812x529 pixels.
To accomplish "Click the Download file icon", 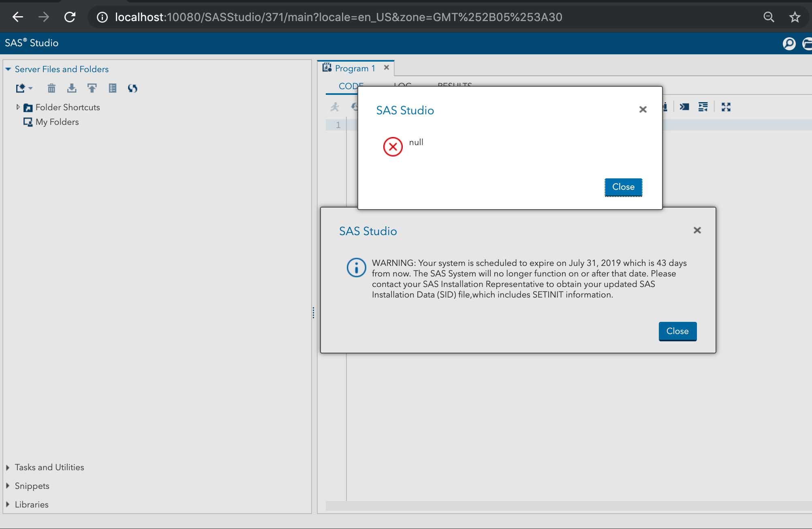I will (72, 88).
